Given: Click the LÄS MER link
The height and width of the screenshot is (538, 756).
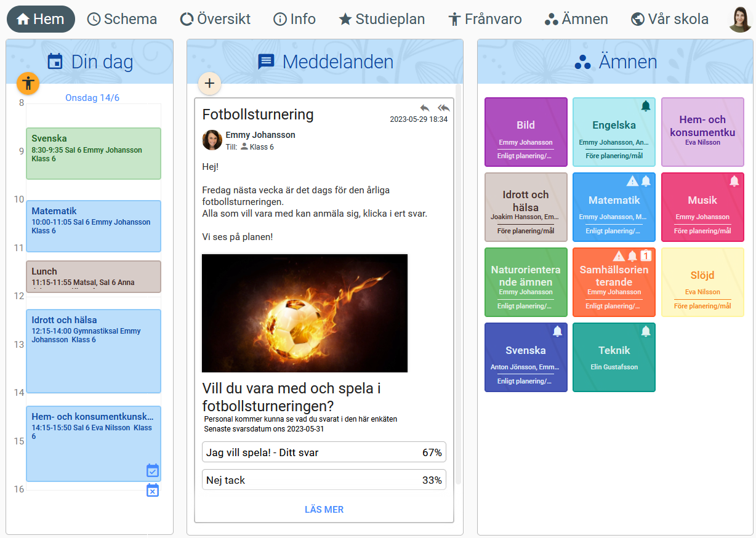Looking at the screenshot, I should [x=324, y=510].
